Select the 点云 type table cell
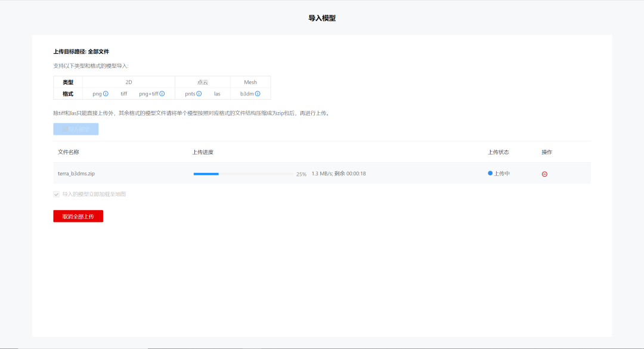Screen dimensions: 644x349 pos(203,82)
